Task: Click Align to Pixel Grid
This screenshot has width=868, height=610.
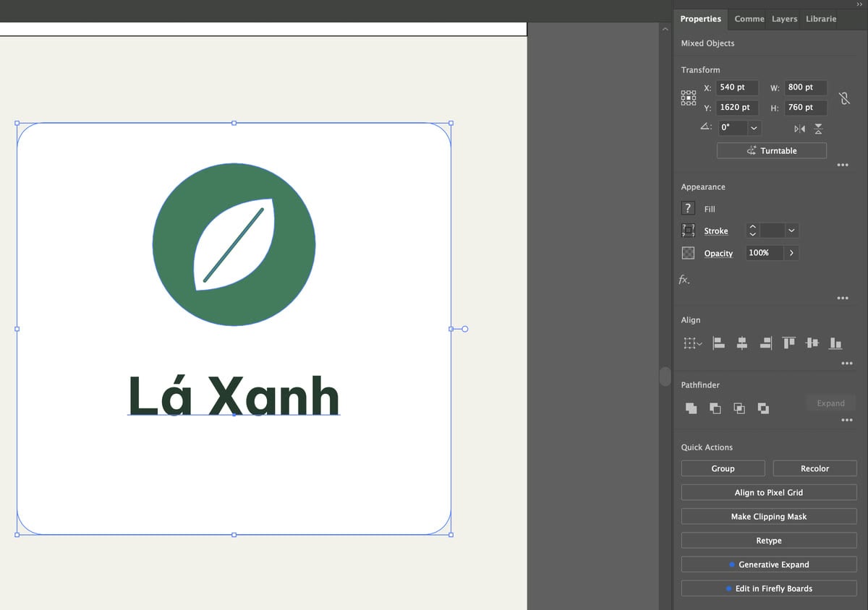Action: pyautogui.click(x=769, y=492)
